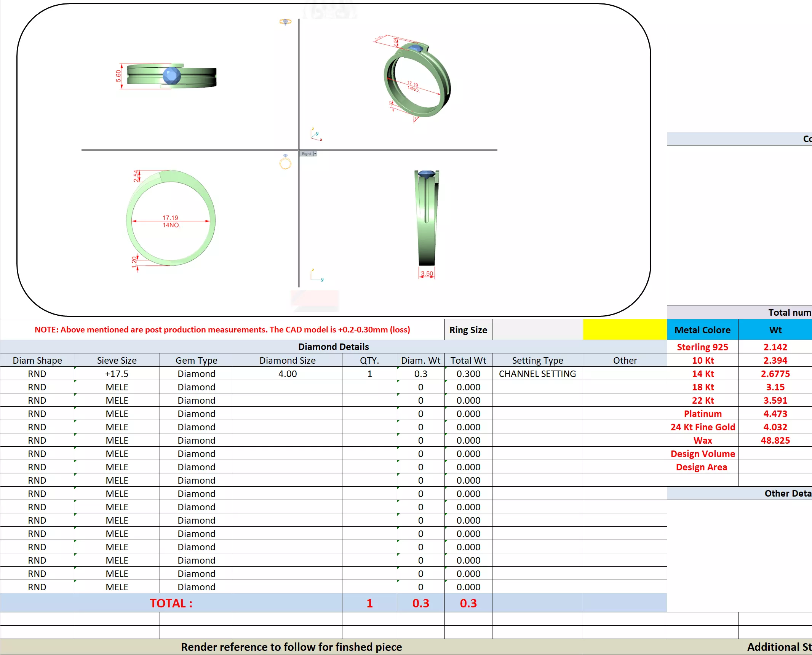Image resolution: width=812 pixels, height=655 pixels.
Task: Click the Diamond Details header
Action: coord(333,347)
